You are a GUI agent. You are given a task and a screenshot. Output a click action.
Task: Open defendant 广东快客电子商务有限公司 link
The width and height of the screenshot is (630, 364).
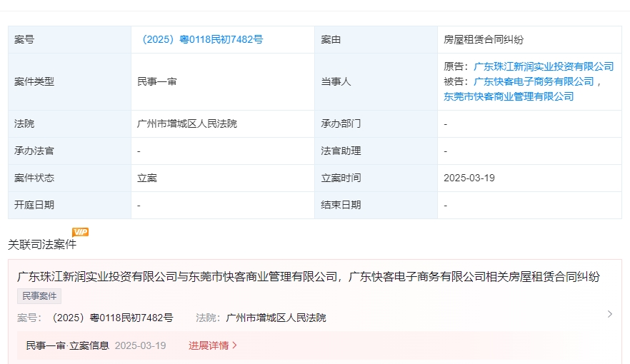pos(534,81)
